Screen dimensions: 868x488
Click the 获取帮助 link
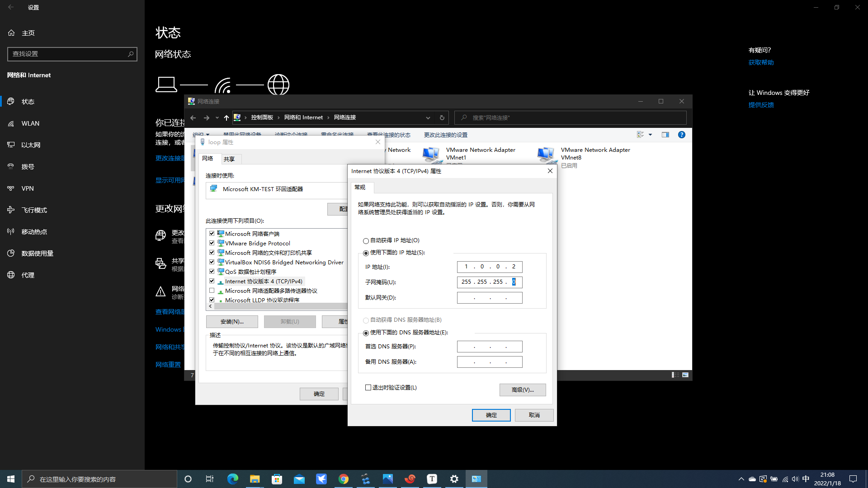point(761,62)
